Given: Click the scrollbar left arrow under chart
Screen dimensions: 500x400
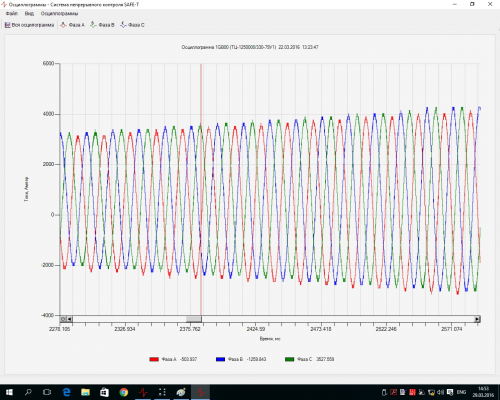Looking at the screenshot, I should [69, 319].
